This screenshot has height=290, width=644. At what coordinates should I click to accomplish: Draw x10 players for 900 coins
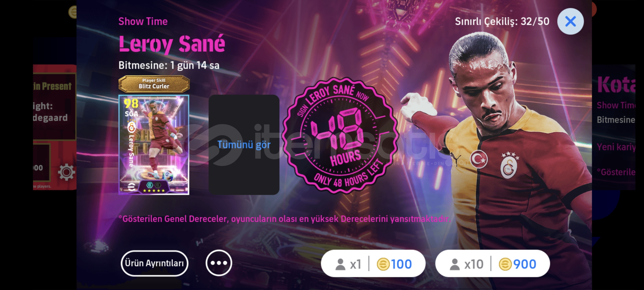click(x=492, y=264)
